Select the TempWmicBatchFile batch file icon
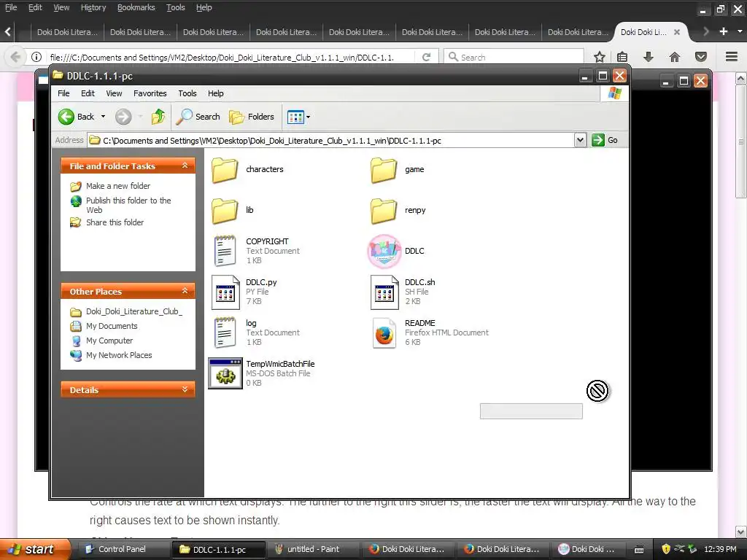The height and width of the screenshot is (560, 747). pyautogui.click(x=225, y=373)
